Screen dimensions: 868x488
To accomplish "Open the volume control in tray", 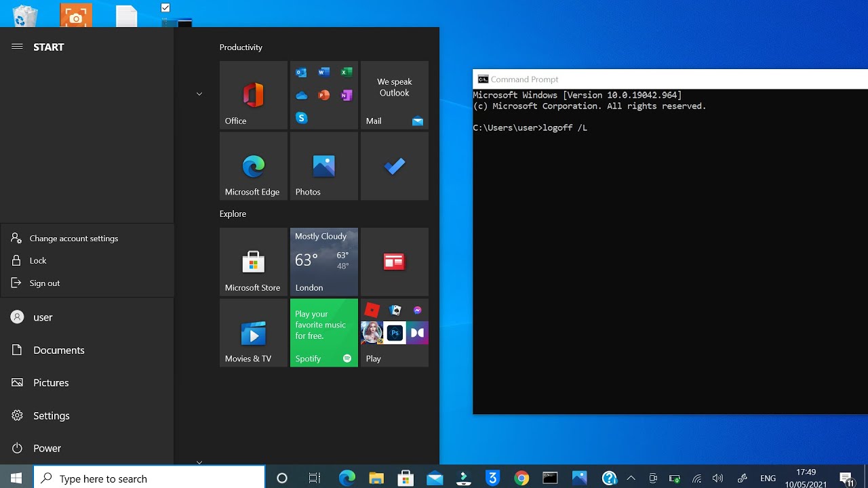I will click(x=718, y=479).
